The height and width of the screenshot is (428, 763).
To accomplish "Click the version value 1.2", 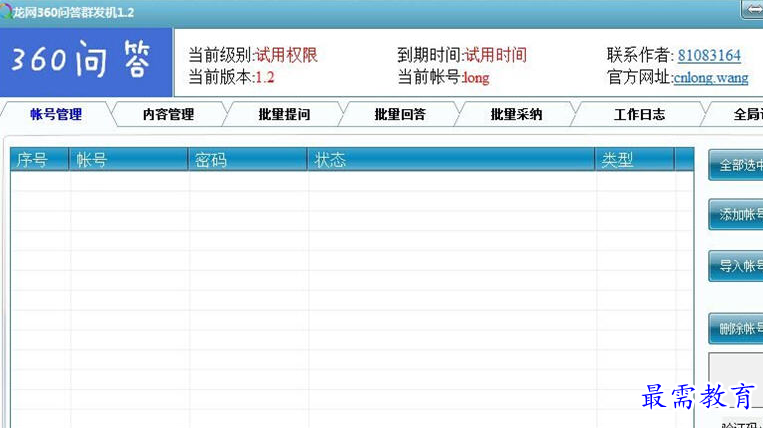I will point(265,78).
